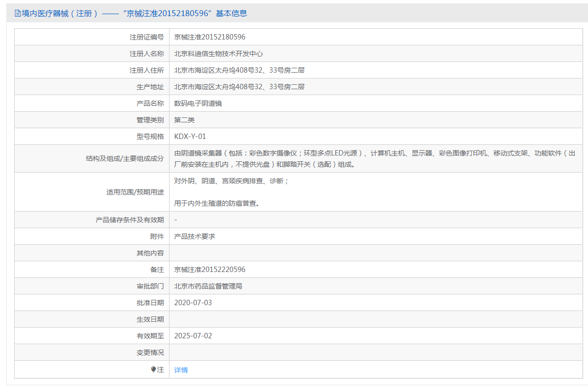The height and width of the screenshot is (389, 588).
Task: Select model value KDX-Y-01
Action: click(190, 136)
